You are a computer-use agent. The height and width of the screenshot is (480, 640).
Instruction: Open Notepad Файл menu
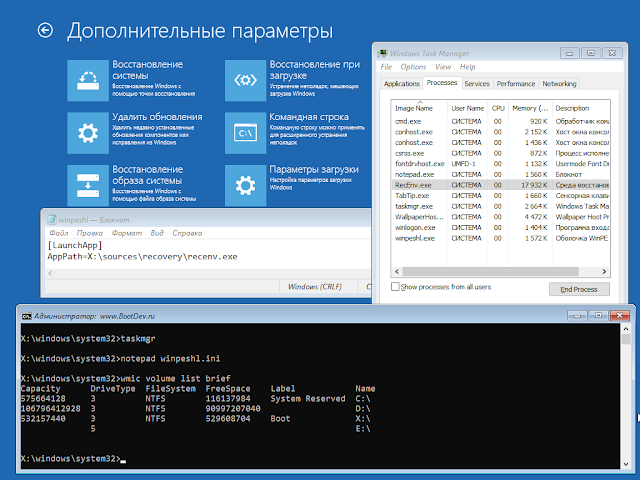tap(59, 233)
